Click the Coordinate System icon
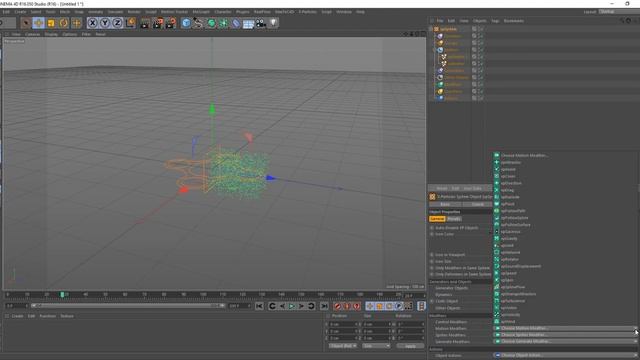The width and height of the screenshot is (640, 360). 130,23
